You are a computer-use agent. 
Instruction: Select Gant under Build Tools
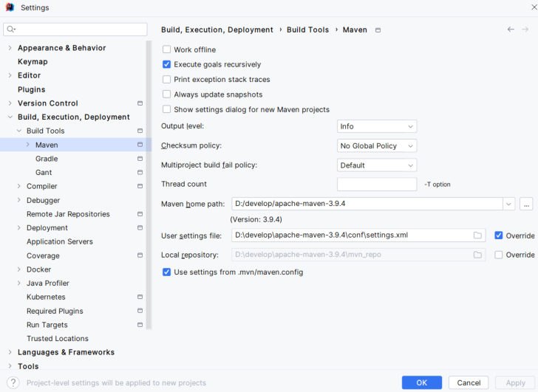[44, 172]
